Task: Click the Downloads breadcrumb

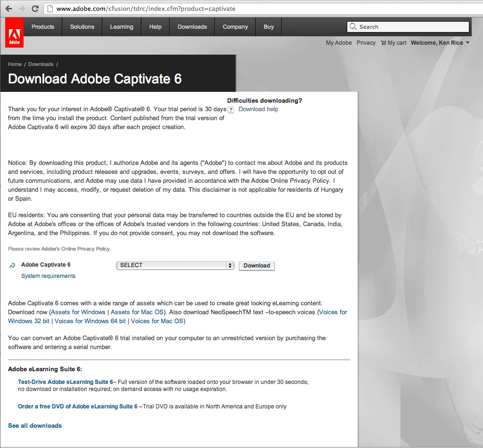Action: (x=41, y=64)
